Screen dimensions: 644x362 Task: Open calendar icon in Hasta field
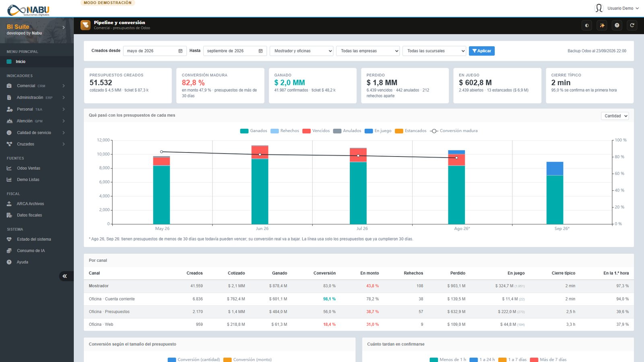[260, 51]
